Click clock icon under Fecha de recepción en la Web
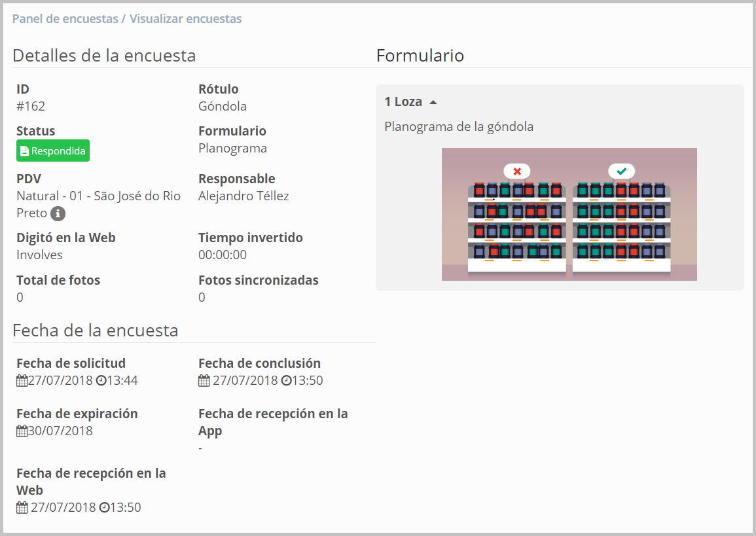The width and height of the screenshot is (756, 536). pos(103,508)
